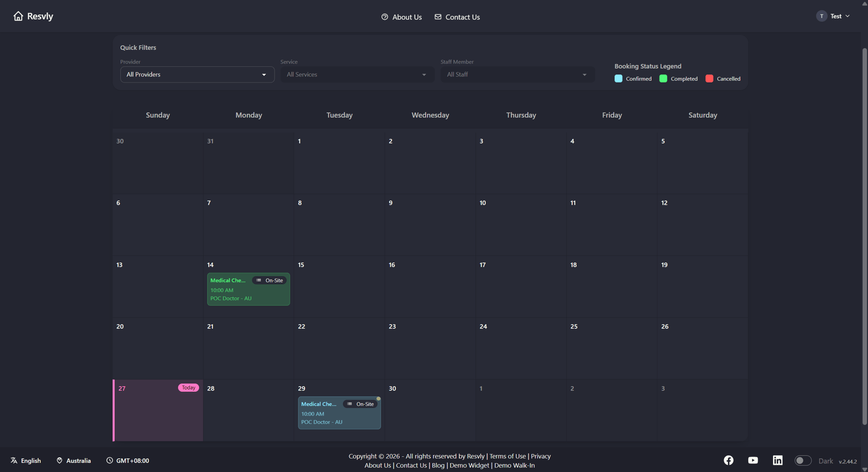Click the Completed legend color swatch
Screen dimensions: 868x472
click(x=663, y=79)
